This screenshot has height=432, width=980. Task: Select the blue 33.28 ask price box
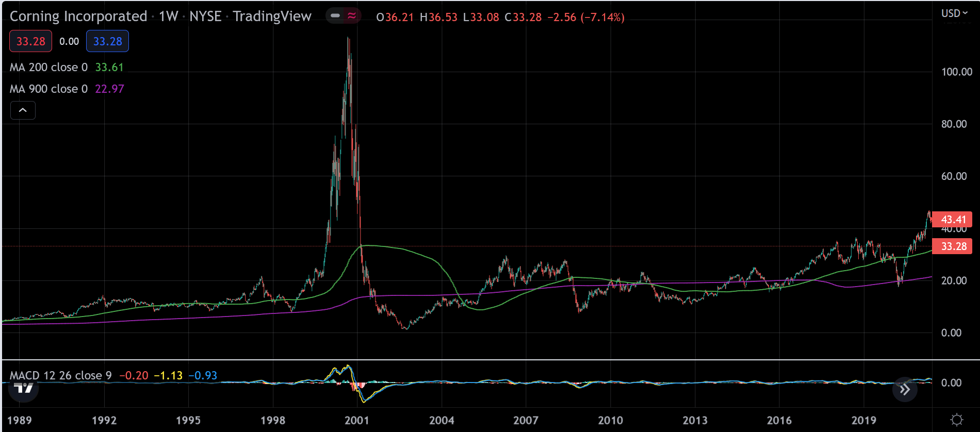107,41
